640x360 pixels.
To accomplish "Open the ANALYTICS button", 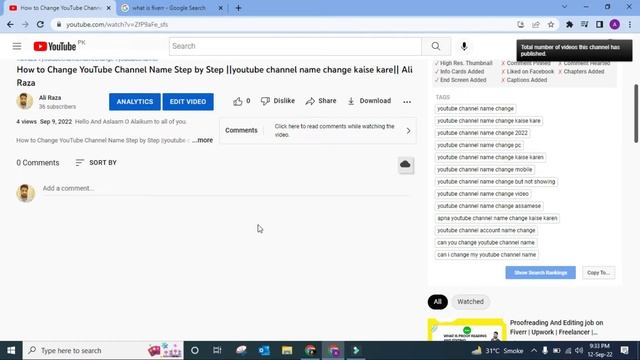I will pos(135,102).
